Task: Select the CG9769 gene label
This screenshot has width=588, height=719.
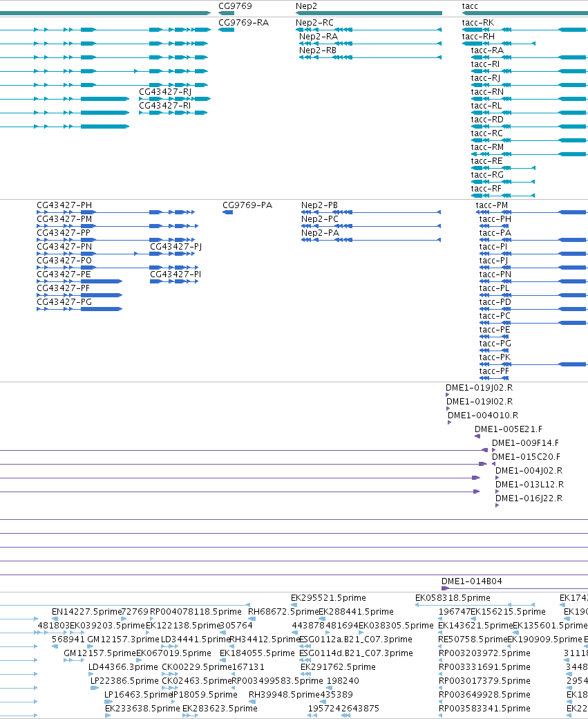Action: [x=235, y=6]
